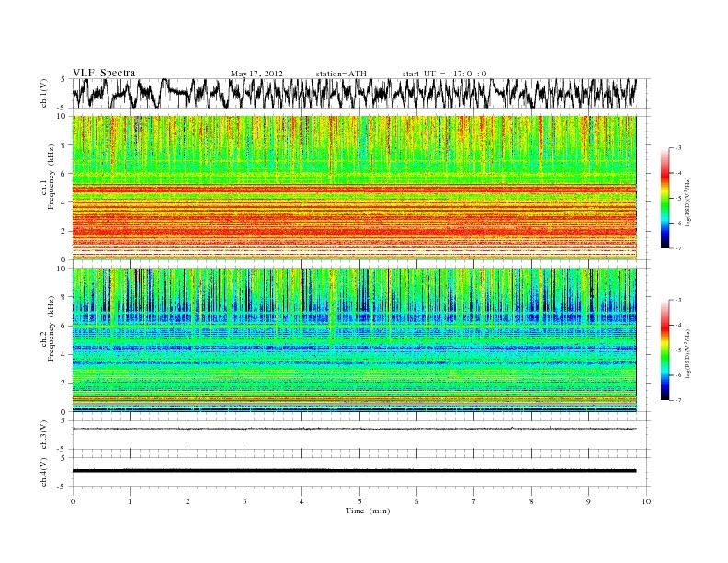Click the ch.1 'Frequency (kHz)' axis label
The height and width of the screenshot is (563, 728).
click(51, 177)
